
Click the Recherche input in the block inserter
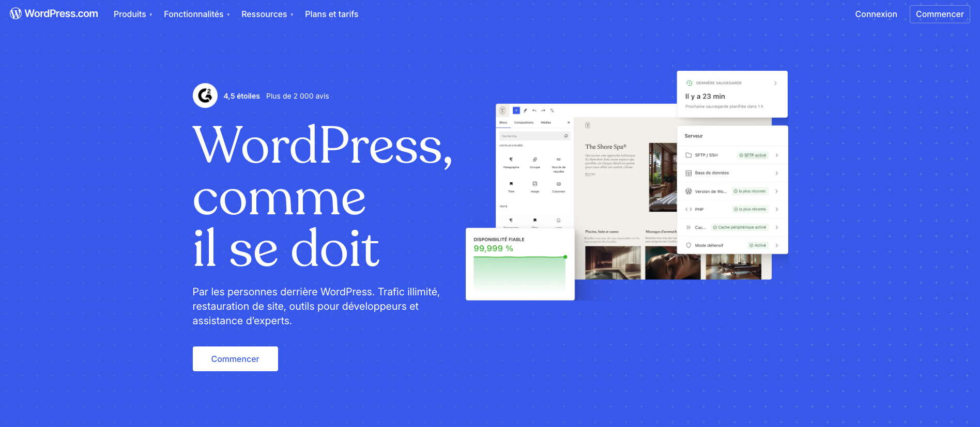[535, 136]
